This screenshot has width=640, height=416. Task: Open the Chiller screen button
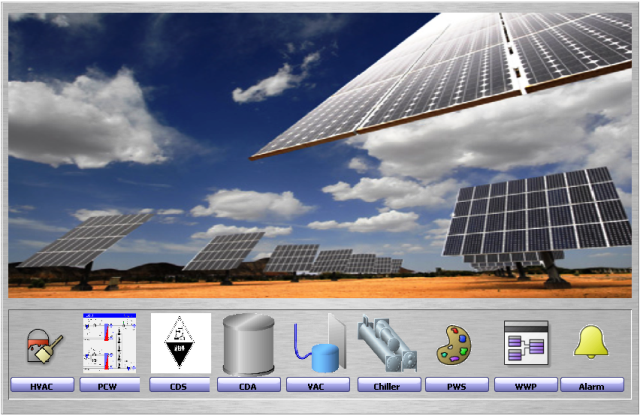388,385
